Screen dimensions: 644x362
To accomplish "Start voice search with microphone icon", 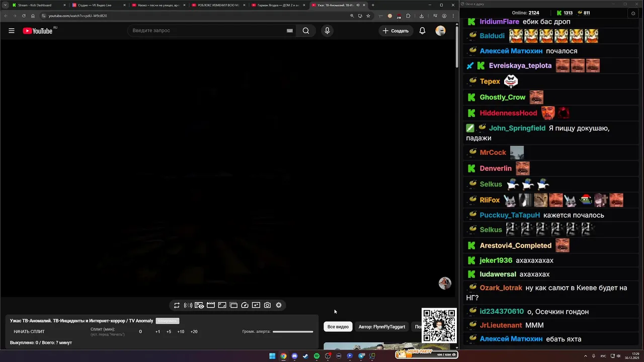I will point(327,31).
